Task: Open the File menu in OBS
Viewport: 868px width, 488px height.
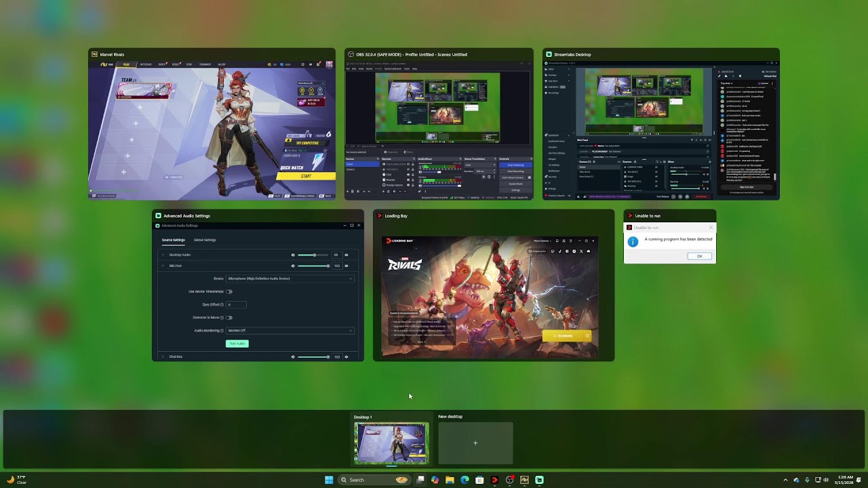Action: tap(349, 68)
